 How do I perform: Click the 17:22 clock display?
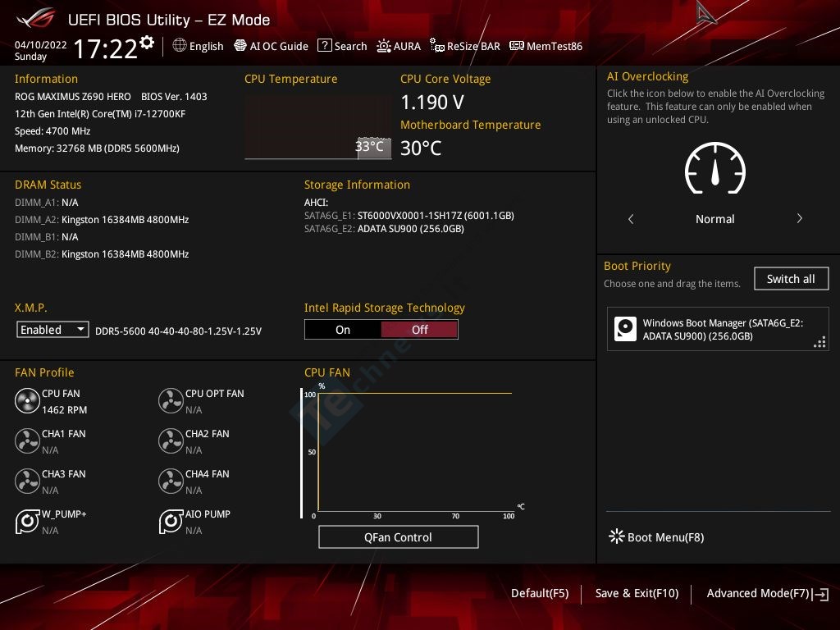pyautogui.click(x=106, y=49)
